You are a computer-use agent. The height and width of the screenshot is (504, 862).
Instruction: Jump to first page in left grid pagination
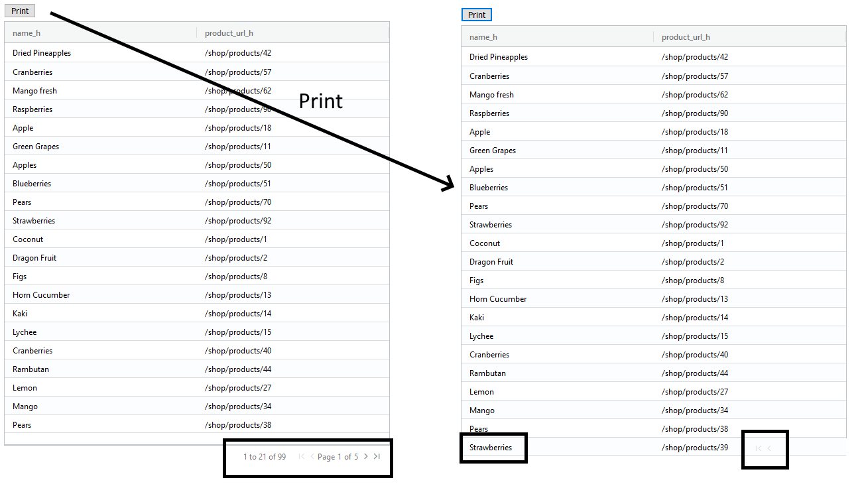click(302, 456)
